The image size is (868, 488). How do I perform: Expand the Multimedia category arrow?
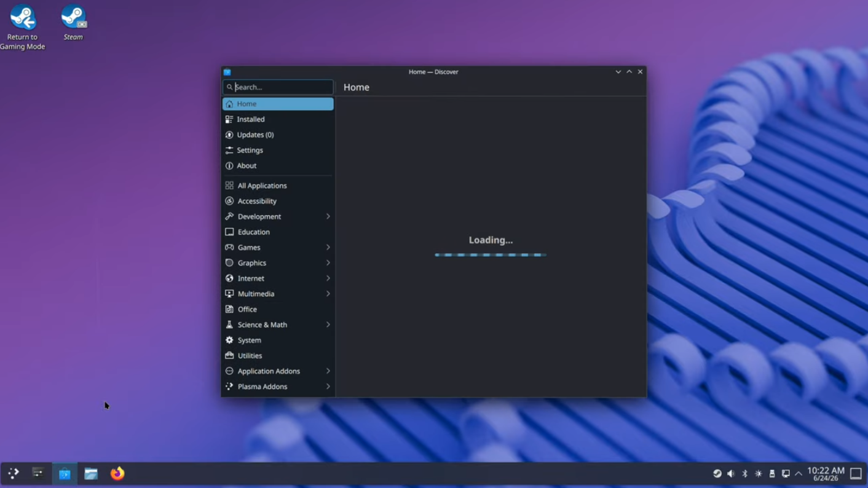[x=328, y=294]
